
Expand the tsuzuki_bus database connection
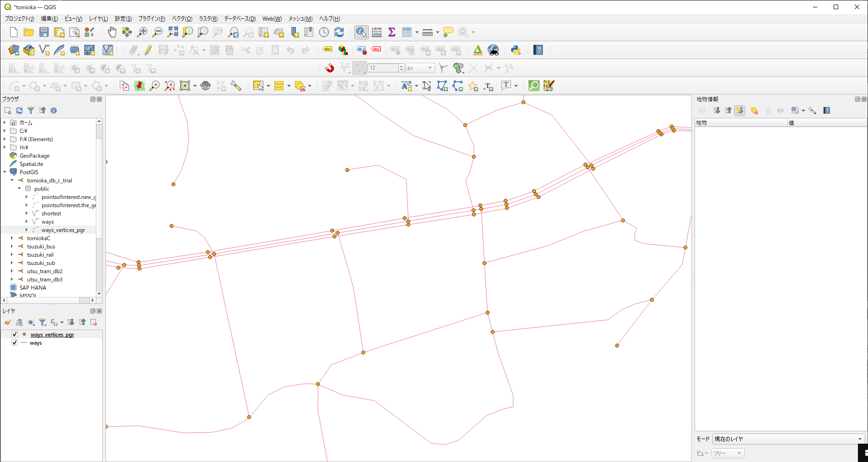tap(12, 247)
